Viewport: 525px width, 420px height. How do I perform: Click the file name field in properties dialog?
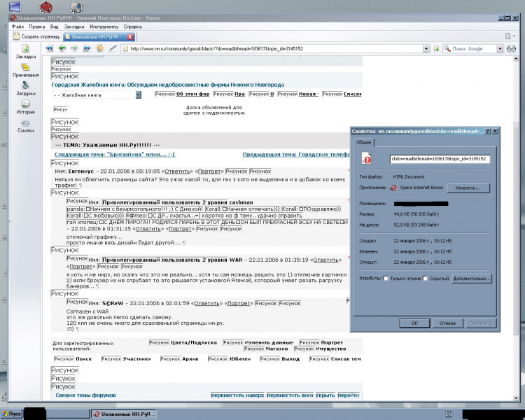pos(440,159)
